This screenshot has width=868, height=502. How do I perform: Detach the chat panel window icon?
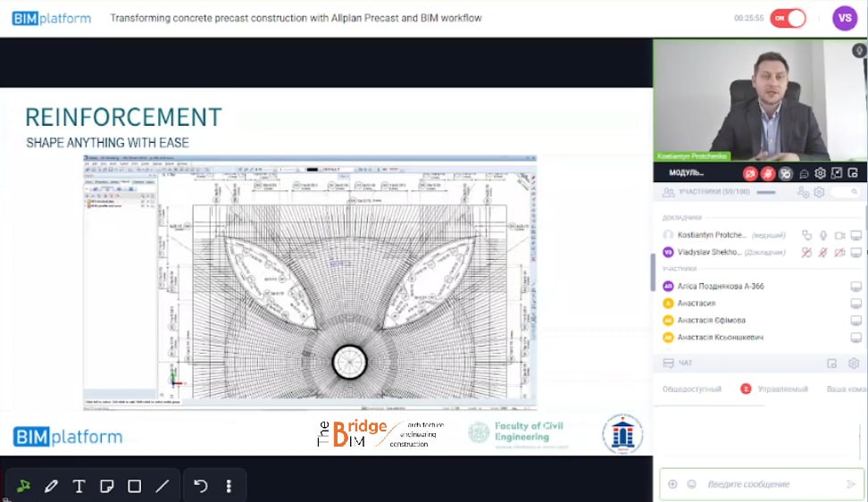(832, 364)
